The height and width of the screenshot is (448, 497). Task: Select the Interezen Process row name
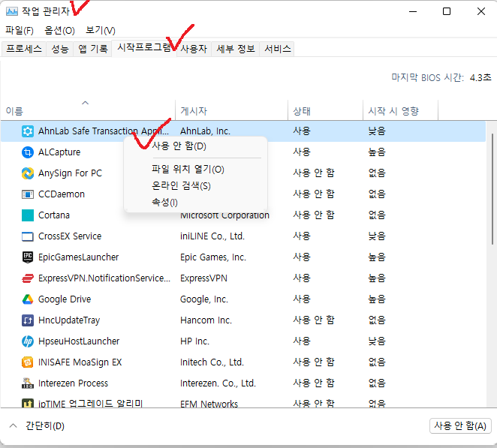(x=73, y=383)
